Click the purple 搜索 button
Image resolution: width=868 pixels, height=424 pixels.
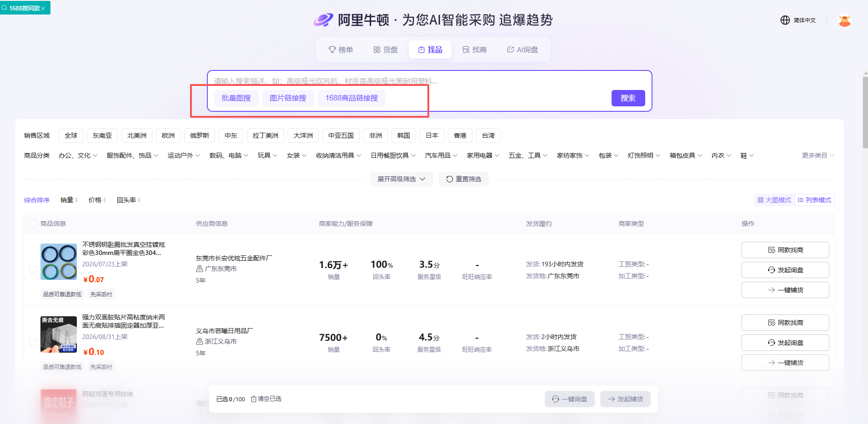(628, 98)
